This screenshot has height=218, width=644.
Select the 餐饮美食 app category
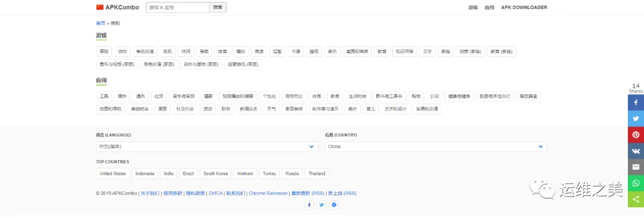tap(528, 96)
